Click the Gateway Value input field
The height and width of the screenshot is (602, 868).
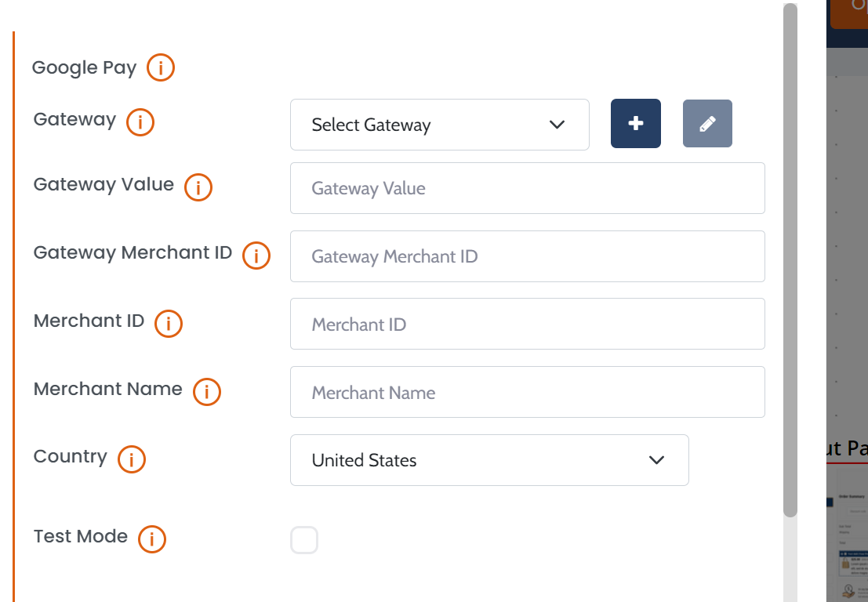pos(527,188)
